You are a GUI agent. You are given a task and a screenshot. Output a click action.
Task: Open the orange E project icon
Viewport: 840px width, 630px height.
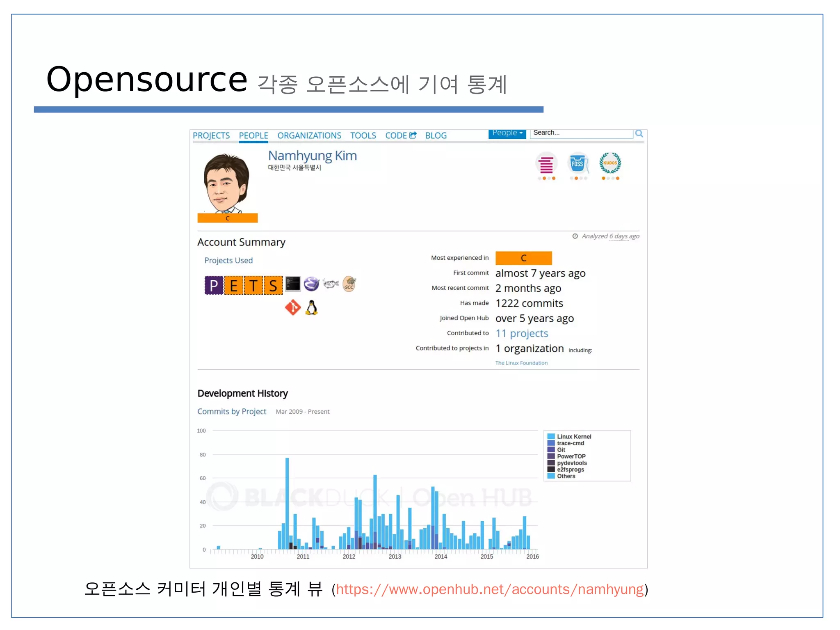click(233, 285)
